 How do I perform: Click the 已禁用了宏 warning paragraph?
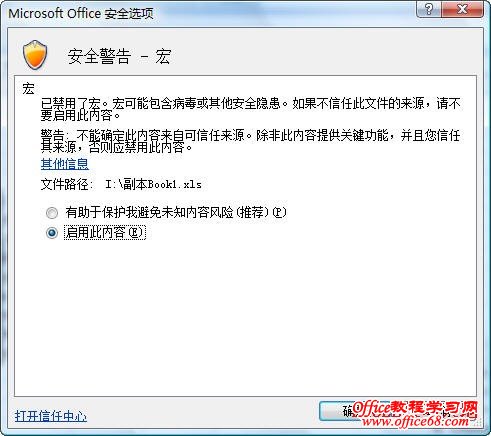click(x=250, y=109)
